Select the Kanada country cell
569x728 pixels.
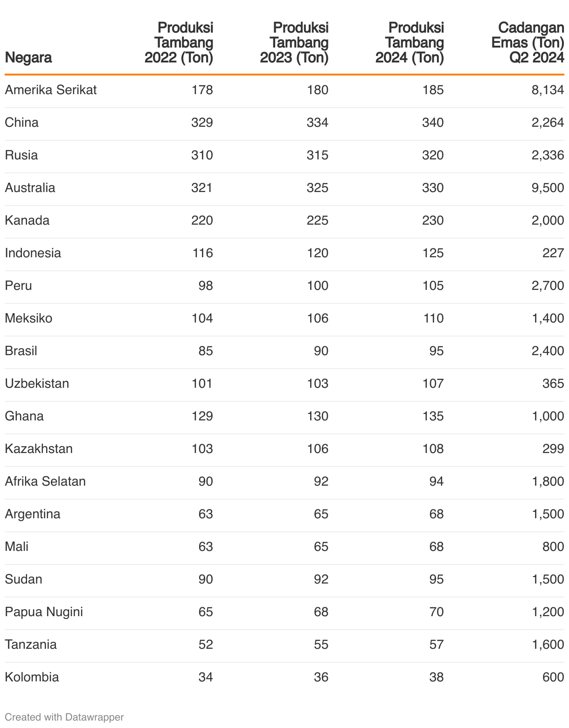tap(27, 220)
